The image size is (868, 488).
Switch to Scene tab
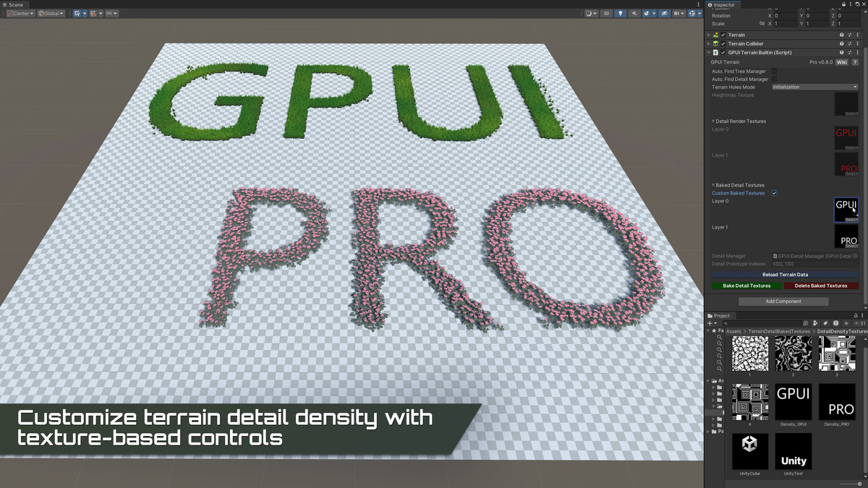click(13, 4)
